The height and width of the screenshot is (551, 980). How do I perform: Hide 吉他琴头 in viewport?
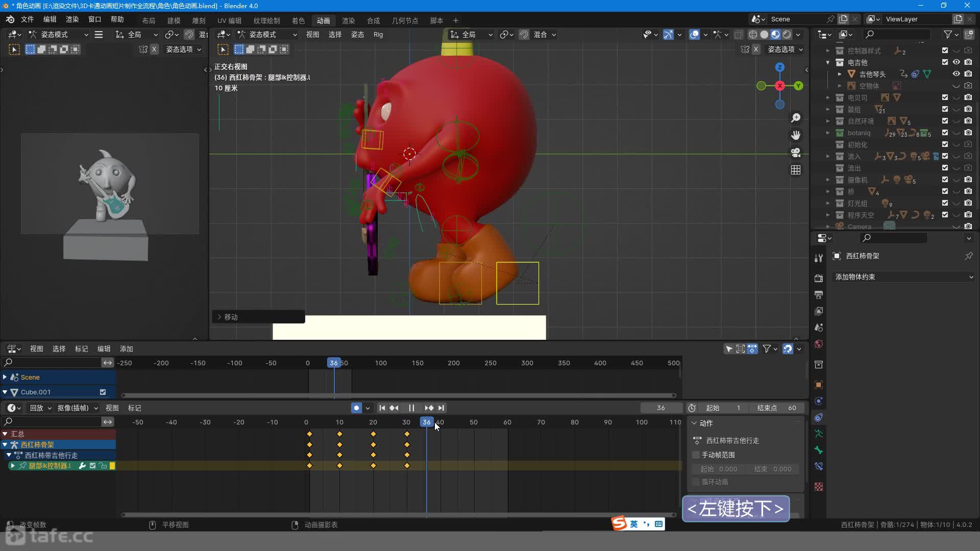coord(957,74)
